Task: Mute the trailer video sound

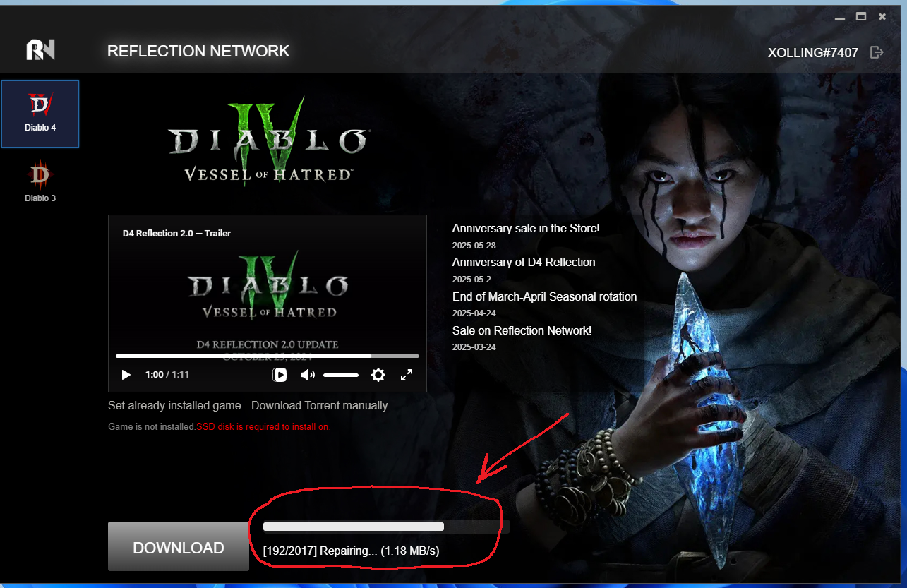Action: [307, 375]
